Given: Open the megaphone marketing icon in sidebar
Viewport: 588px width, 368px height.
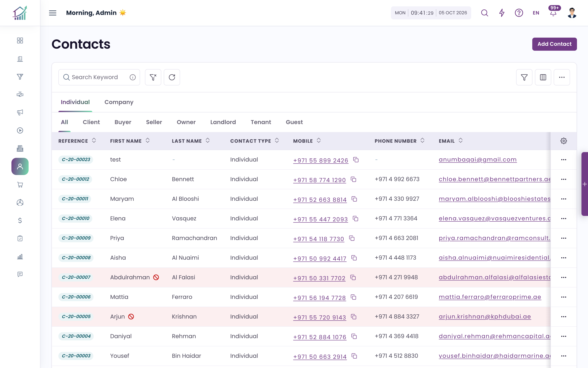Looking at the screenshot, I should coord(20,112).
